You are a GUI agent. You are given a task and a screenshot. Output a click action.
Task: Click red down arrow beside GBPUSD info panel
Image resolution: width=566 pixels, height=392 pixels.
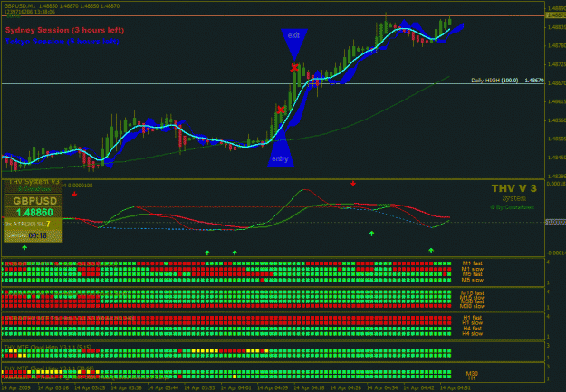74,195
